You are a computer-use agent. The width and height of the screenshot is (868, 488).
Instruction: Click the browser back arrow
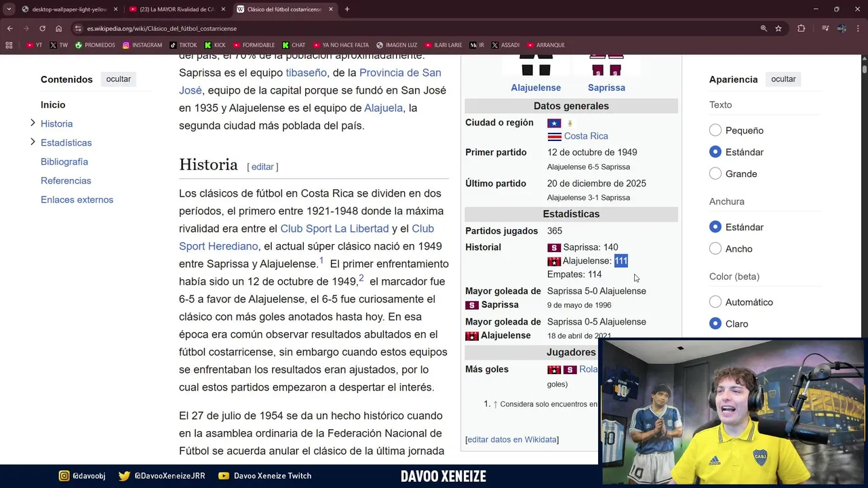click(9, 28)
